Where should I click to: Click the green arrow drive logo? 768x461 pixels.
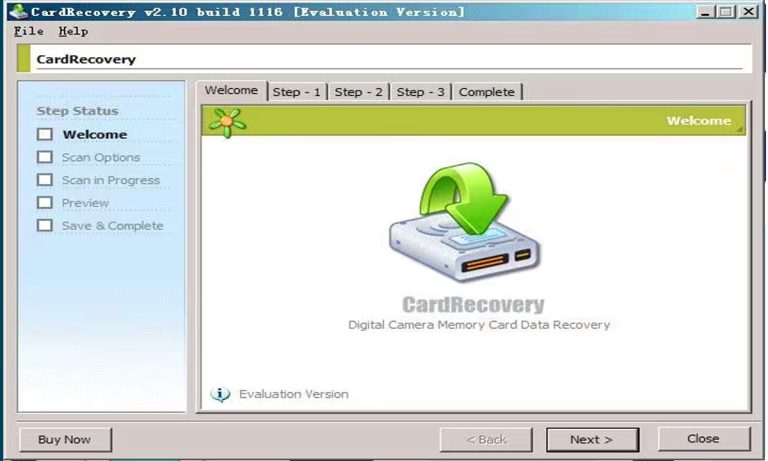tap(466, 222)
